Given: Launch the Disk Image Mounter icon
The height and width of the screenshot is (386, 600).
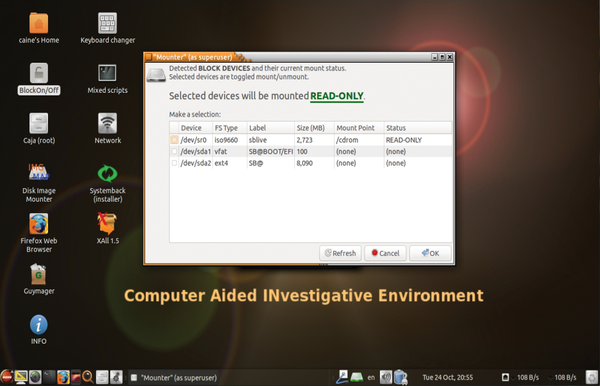Looking at the screenshot, I should pyautogui.click(x=39, y=173).
